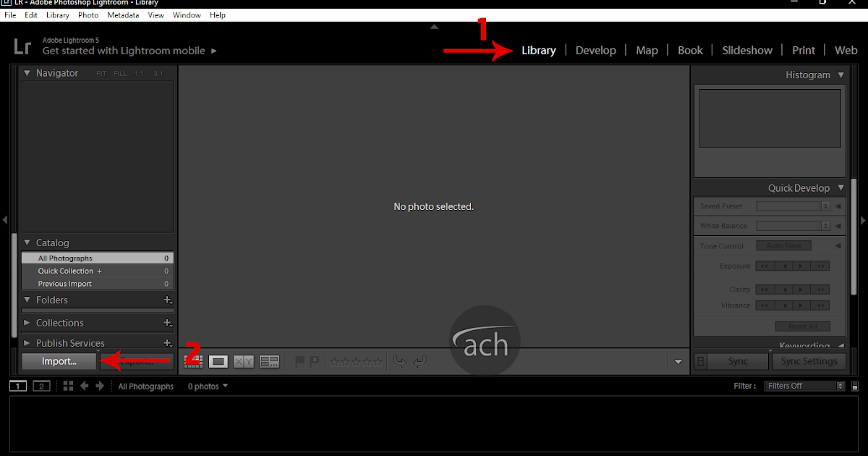Click the Sync button
The width and height of the screenshot is (868, 456).
tap(738, 361)
